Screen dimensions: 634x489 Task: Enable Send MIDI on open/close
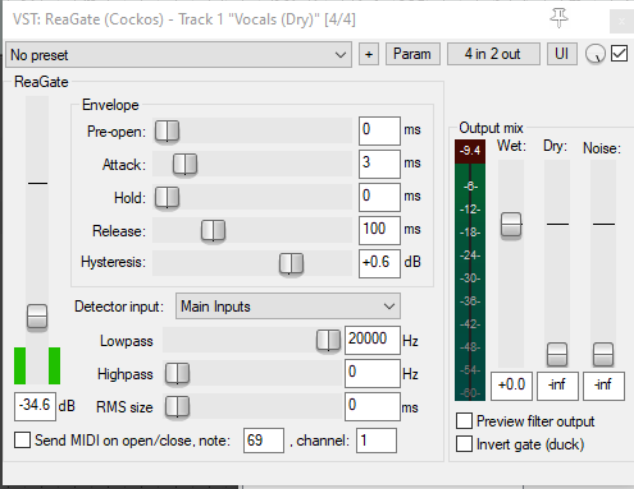[x=22, y=440]
